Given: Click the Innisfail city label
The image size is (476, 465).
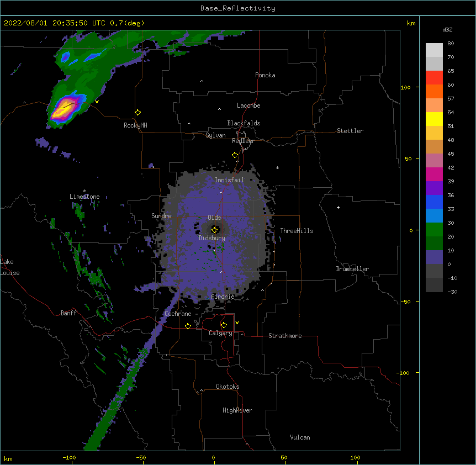Looking at the screenshot, I should (x=229, y=180).
